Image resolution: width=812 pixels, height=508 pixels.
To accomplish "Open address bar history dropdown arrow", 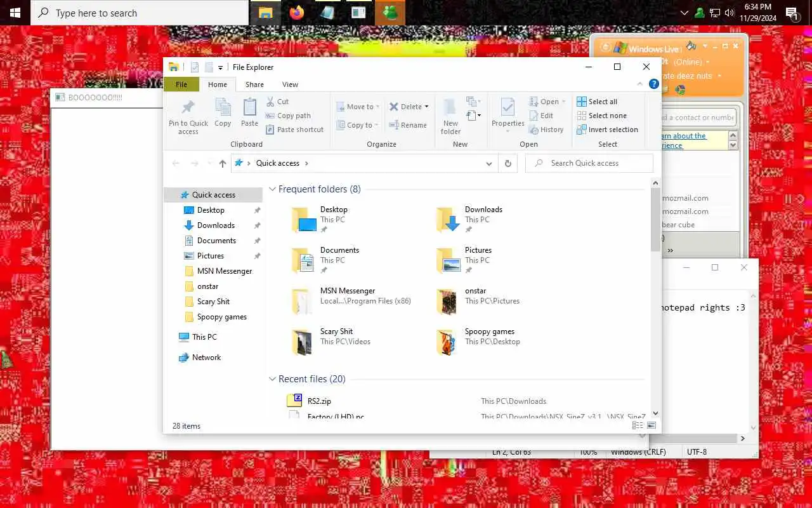I will coord(489,163).
